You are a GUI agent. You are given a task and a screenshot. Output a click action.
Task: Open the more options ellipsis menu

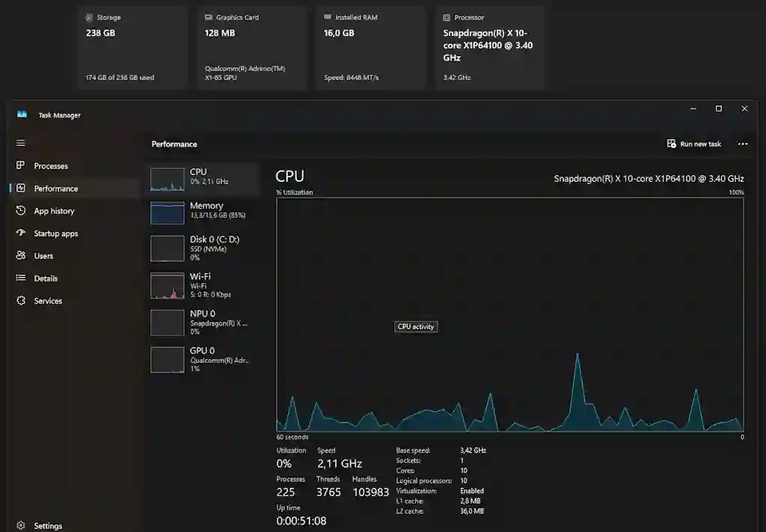744,144
